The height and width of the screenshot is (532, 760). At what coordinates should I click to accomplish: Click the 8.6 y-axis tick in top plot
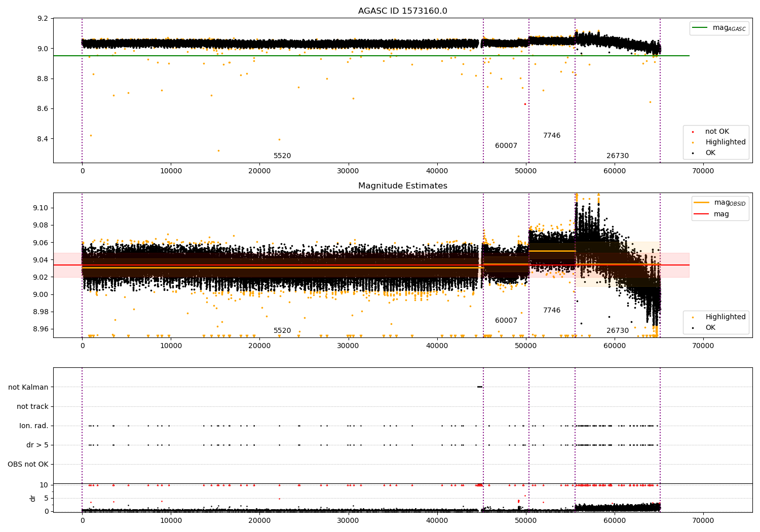click(x=43, y=109)
